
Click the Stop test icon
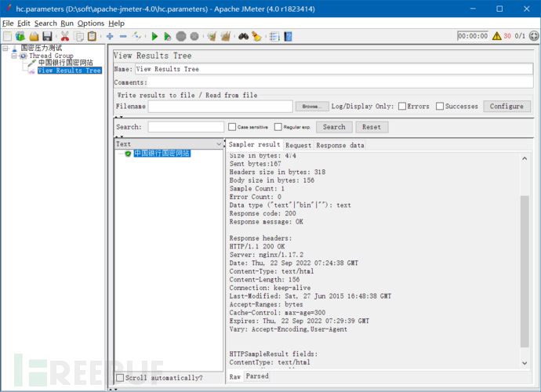181,36
